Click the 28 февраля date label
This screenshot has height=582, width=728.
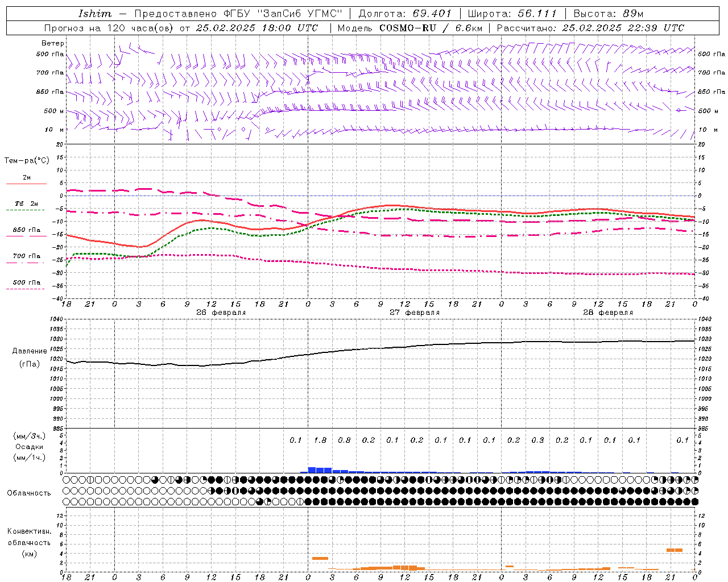pos(608,313)
